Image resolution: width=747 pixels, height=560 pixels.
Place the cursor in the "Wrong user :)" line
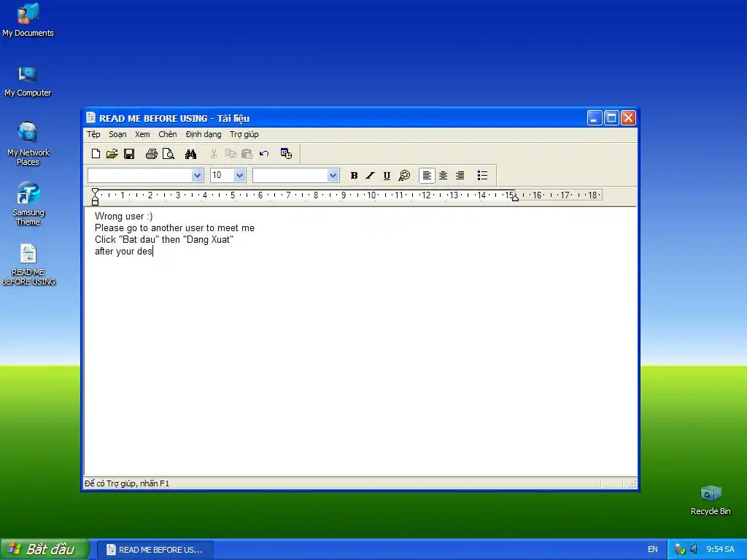click(123, 216)
